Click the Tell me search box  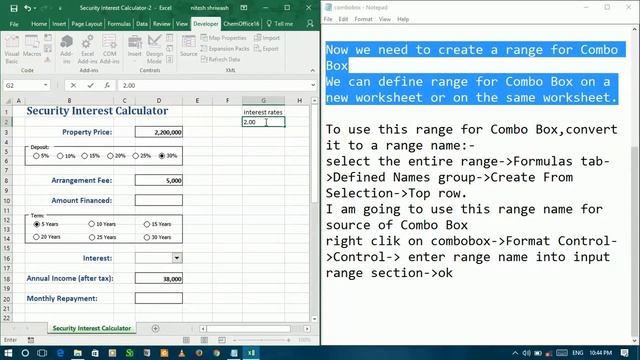point(280,24)
